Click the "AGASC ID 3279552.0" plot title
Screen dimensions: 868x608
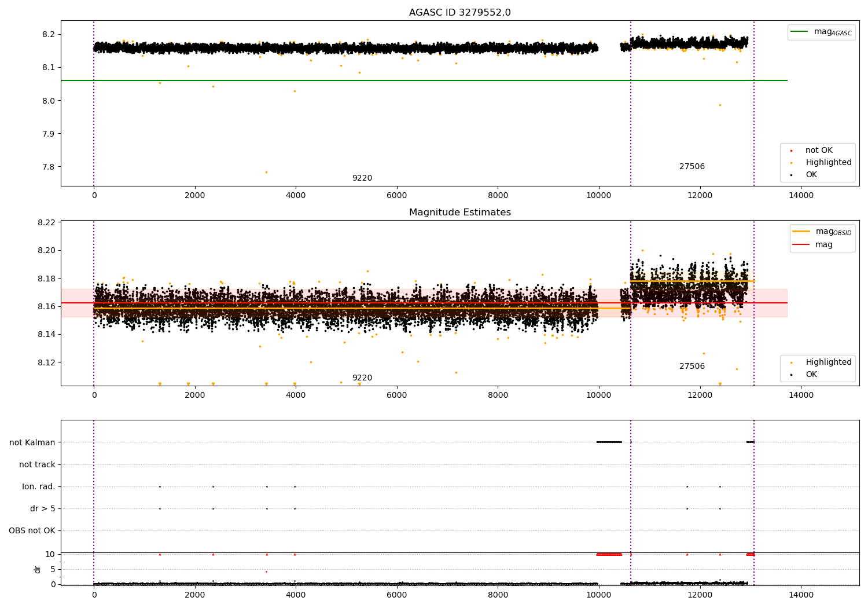pos(459,13)
